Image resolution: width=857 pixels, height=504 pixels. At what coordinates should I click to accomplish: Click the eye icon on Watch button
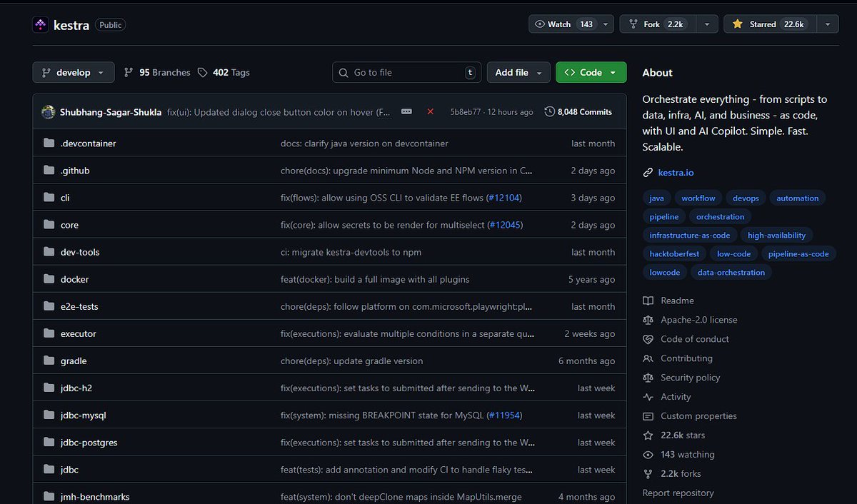(x=540, y=24)
